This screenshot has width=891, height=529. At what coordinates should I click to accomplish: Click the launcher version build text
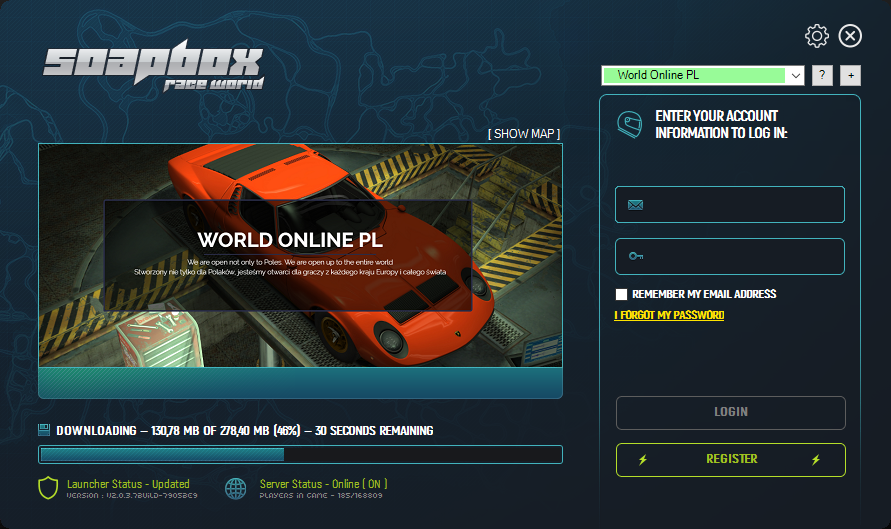pos(132,496)
